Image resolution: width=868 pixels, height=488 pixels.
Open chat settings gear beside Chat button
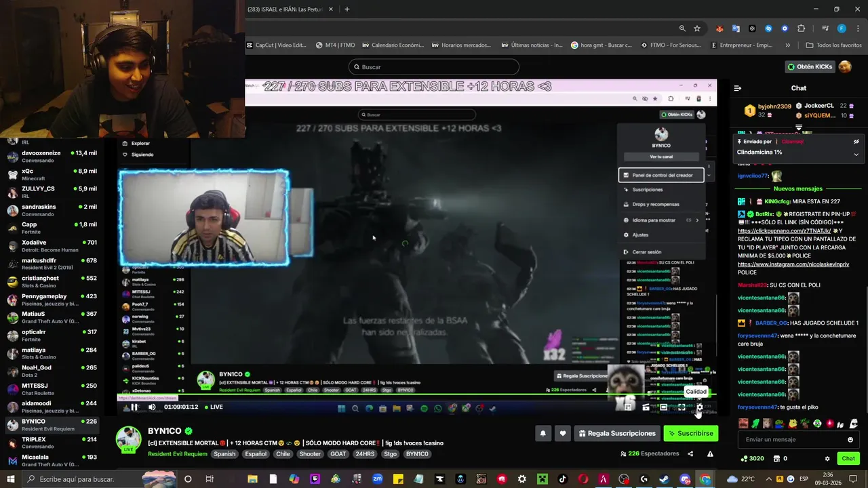click(x=827, y=459)
